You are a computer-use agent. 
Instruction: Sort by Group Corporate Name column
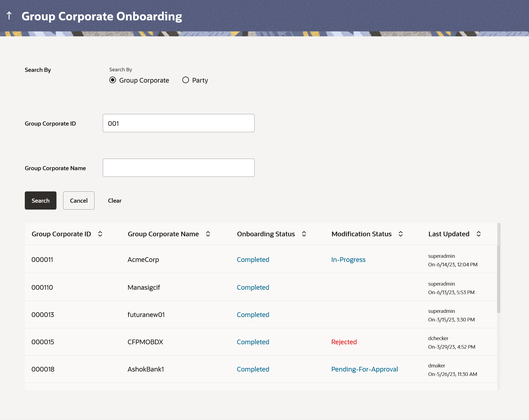click(208, 234)
